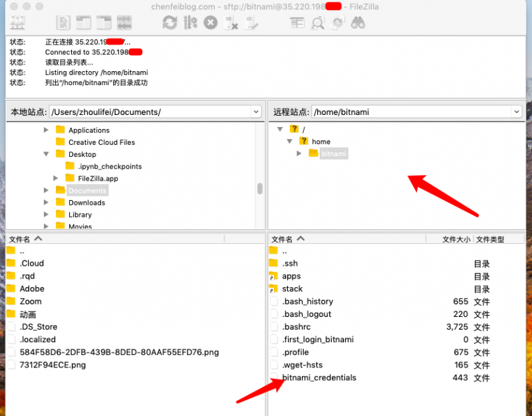Toggle synchronized browsing
Viewport: 532px width, 416px height.
(x=338, y=23)
